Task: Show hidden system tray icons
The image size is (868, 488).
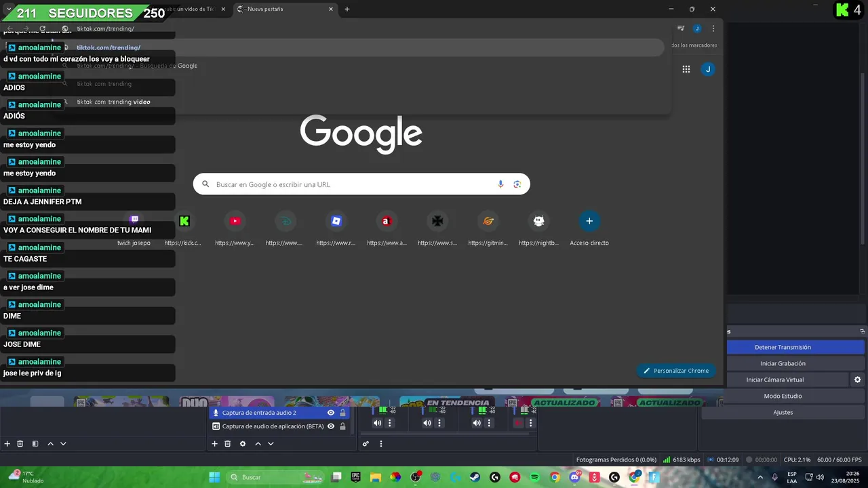Action: click(760, 477)
